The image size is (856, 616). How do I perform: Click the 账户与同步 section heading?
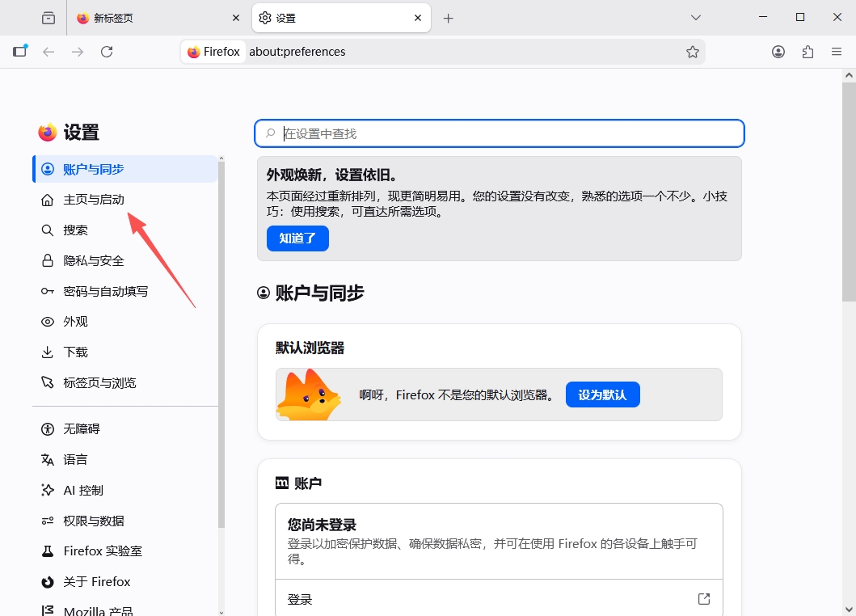click(319, 293)
